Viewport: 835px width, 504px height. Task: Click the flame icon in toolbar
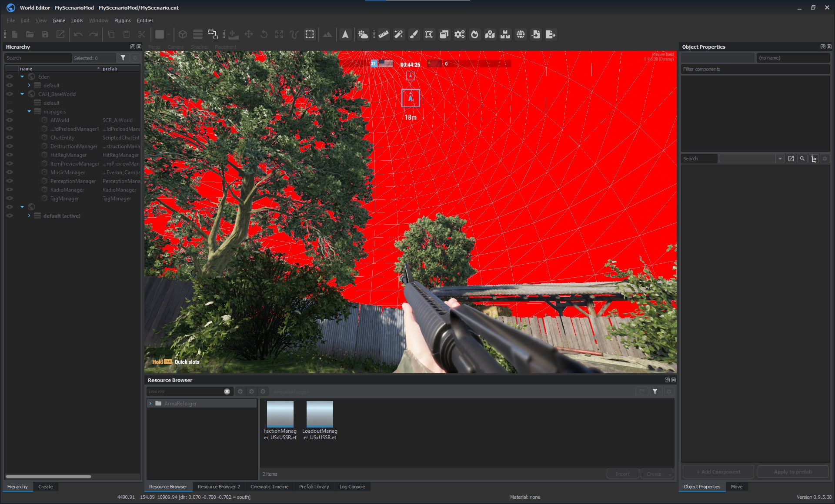pyautogui.click(x=474, y=35)
